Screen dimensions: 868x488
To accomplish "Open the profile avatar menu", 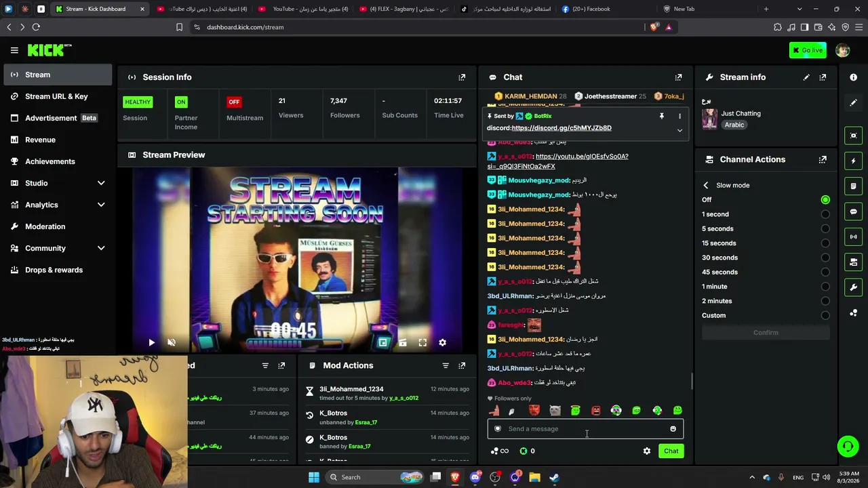I will pyautogui.click(x=843, y=50).
